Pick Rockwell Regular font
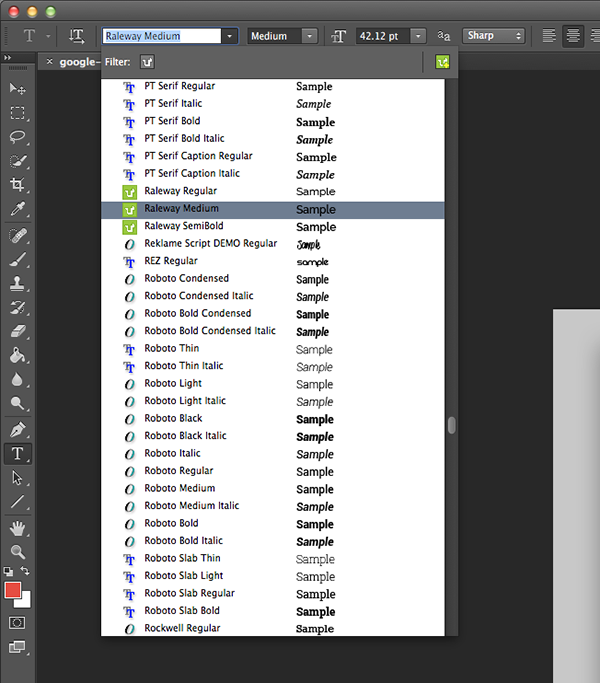The width and height of the screenshot is (600, 683). (273, 628)
